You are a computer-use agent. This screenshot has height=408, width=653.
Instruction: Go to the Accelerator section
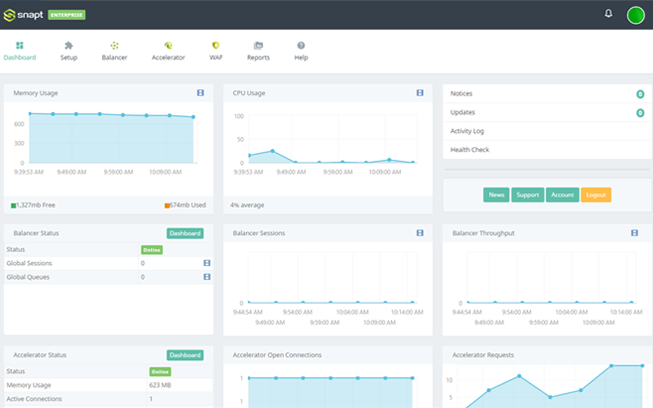click(x=168, y=51)
